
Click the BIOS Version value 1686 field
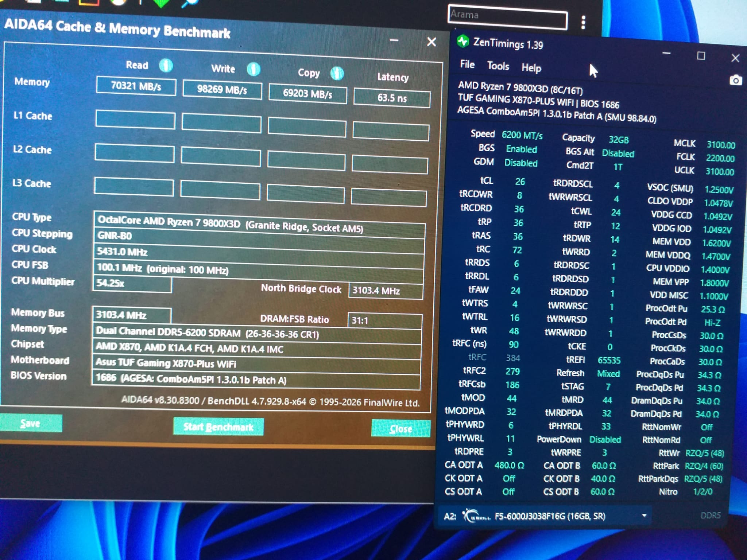pos(256,380)
